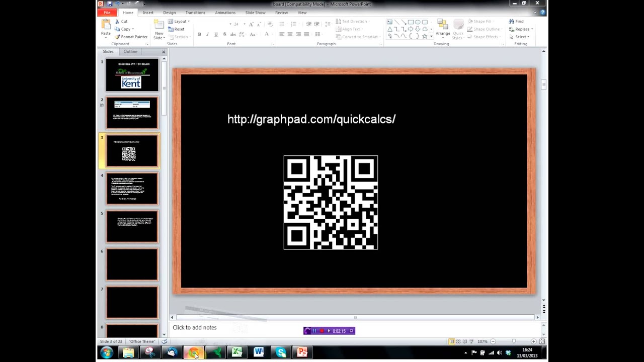Open Character Spacing options
Screen dimensions: 644x362
point(242,34)
